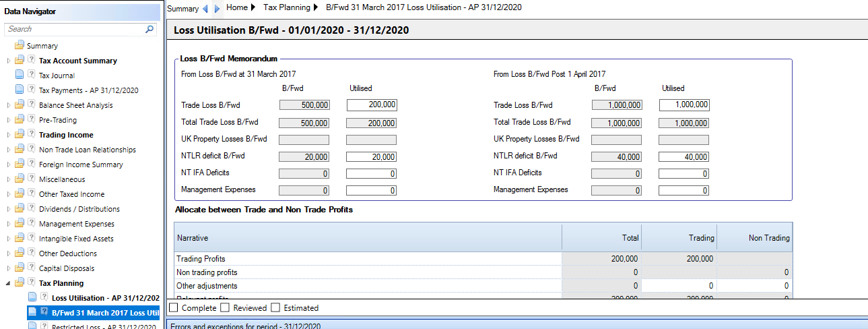Go to Home in the breadcrumb
868x329 pixels.
(x=237, y=7)
